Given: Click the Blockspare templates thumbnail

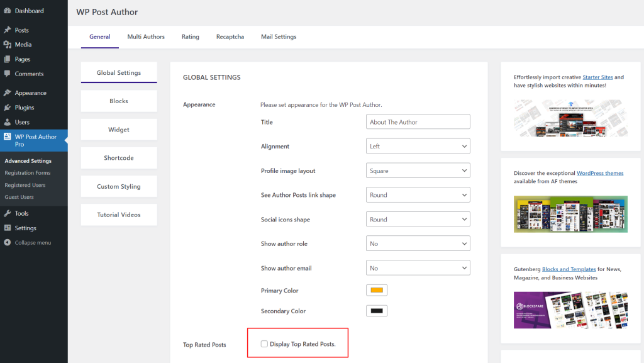Looking at the screenshot, I should coord(570,310).
